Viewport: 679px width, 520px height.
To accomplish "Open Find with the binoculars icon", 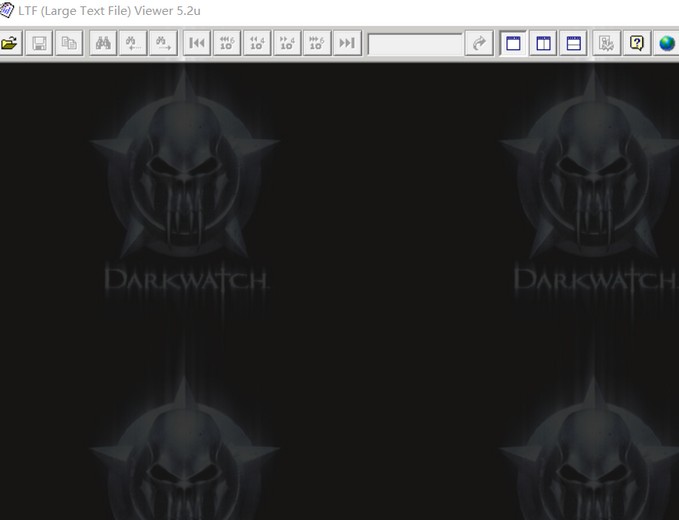I will coord(103,43).
